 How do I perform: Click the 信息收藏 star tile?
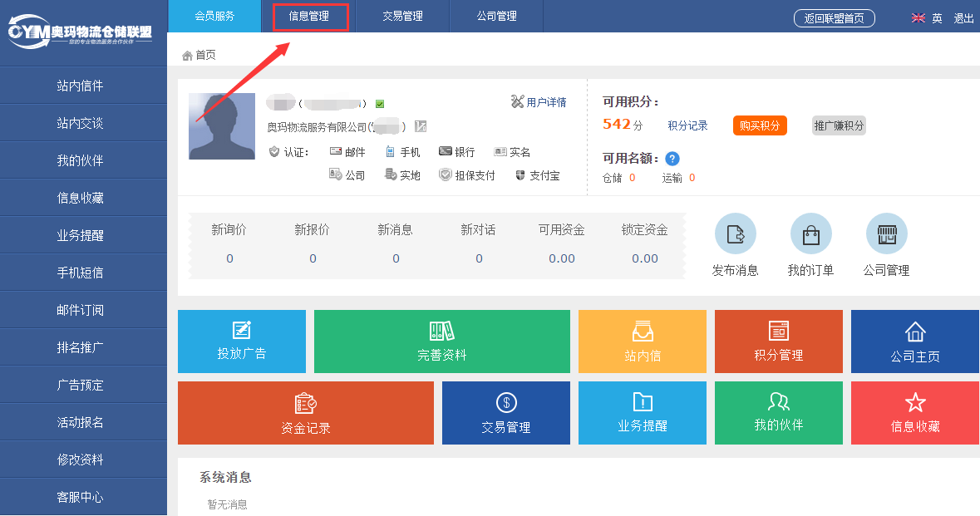coord(915,413)
